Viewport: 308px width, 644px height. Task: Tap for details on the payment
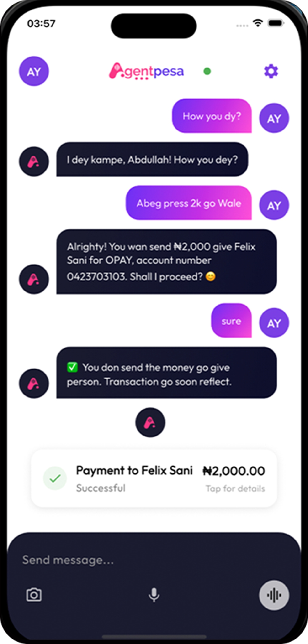click(235, 488)
